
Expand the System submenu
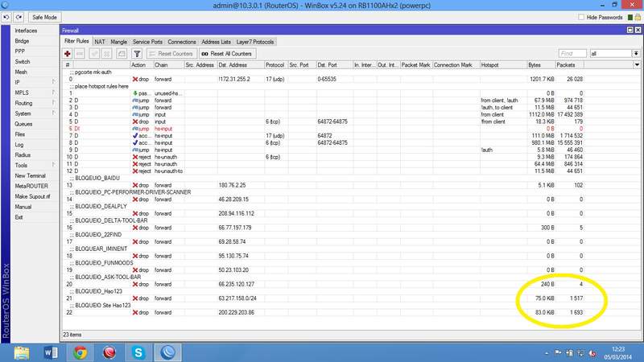[x=35, y=113]
